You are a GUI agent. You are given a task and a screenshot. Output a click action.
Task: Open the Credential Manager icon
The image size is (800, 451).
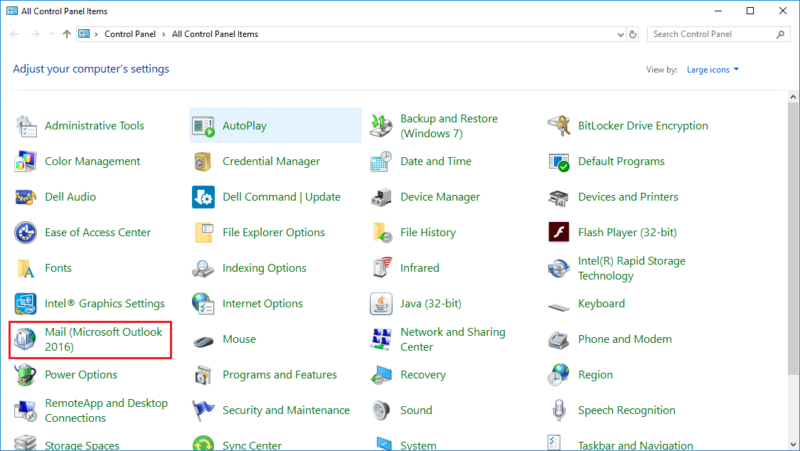pyautogui.click(x=203, y=162)
